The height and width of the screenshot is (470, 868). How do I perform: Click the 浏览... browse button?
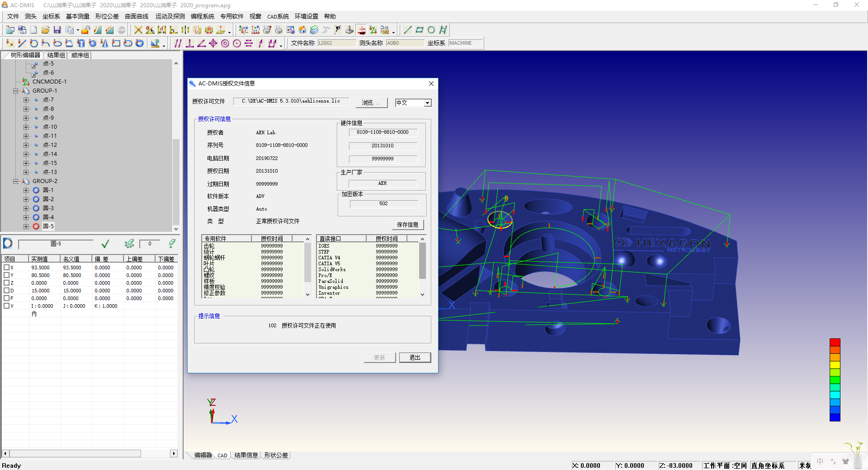(371, 103)
